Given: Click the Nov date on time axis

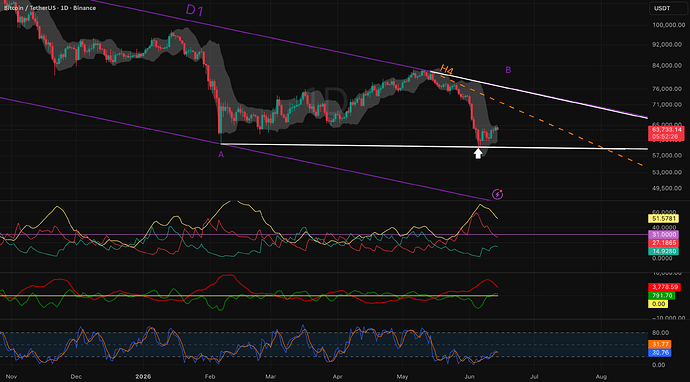Looking at the screenshot, I should pos(11,377).
